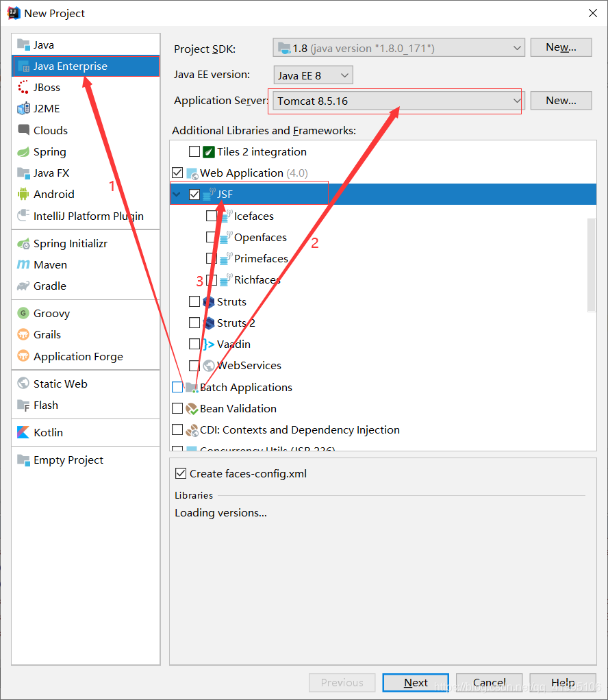
Task: Click the Grails icon
Action: 23,334
